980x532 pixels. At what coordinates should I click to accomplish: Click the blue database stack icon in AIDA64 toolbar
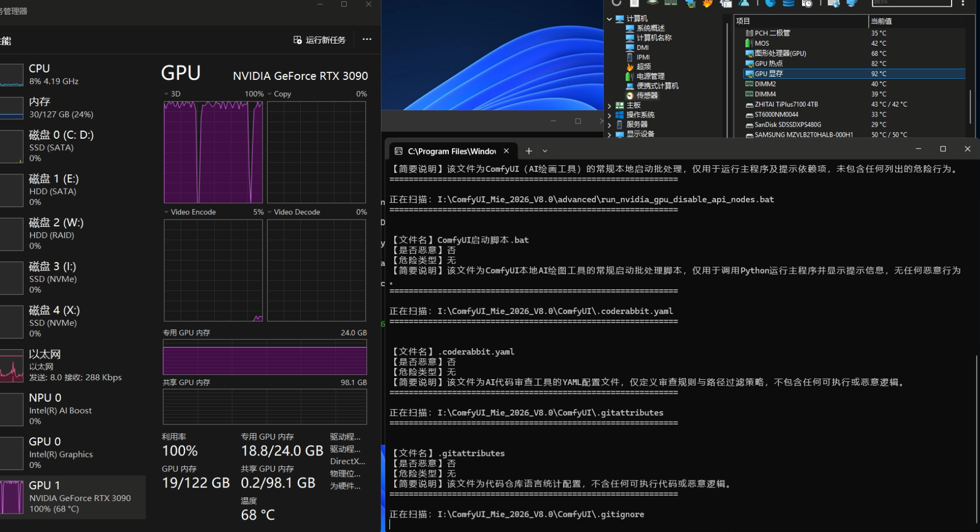[x=788, y=3]
